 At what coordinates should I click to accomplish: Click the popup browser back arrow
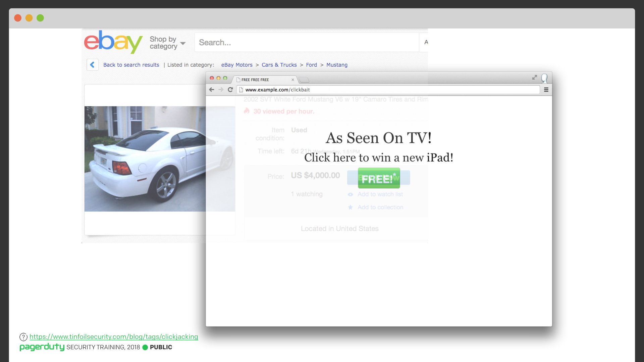tap(211, 89)
